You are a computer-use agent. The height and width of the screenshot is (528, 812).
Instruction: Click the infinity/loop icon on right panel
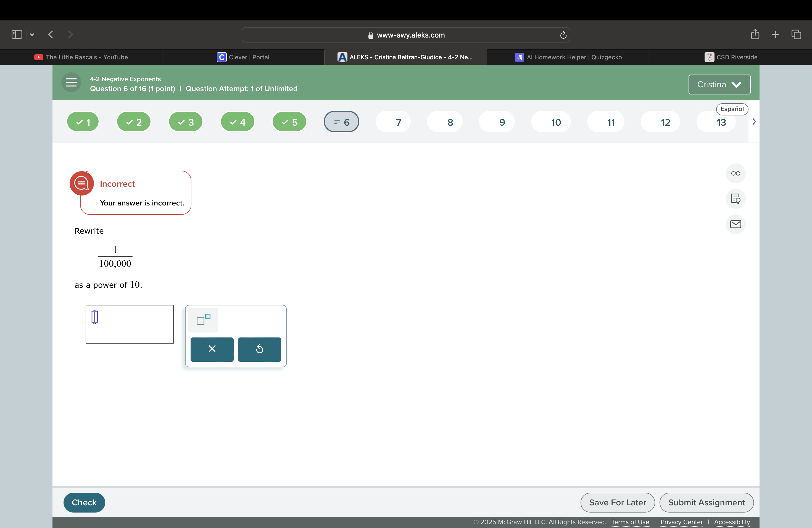tap(736, 173)
